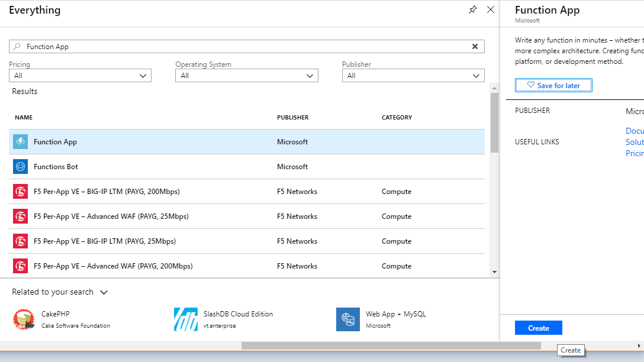Click F5 icon for BIG-IP LTM 25Mbps
This screenshot has width=644, height=362.
coord(21,241)
